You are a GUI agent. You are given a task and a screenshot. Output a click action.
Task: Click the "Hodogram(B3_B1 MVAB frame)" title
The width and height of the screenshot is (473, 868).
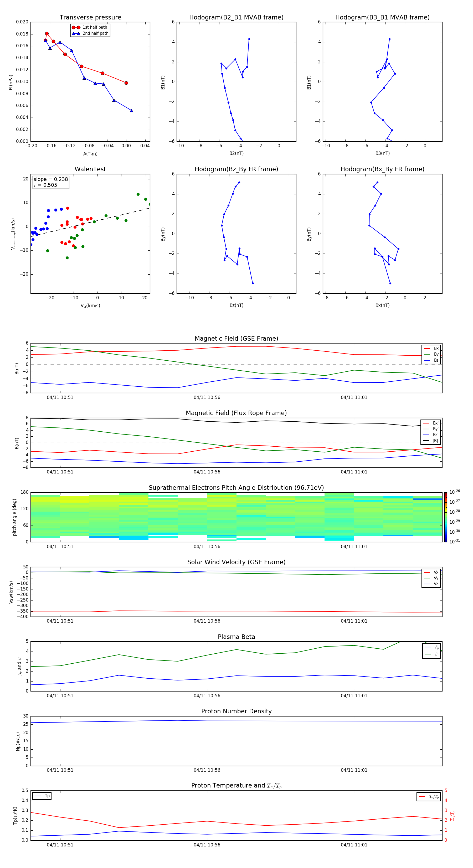tap(382, 18)
